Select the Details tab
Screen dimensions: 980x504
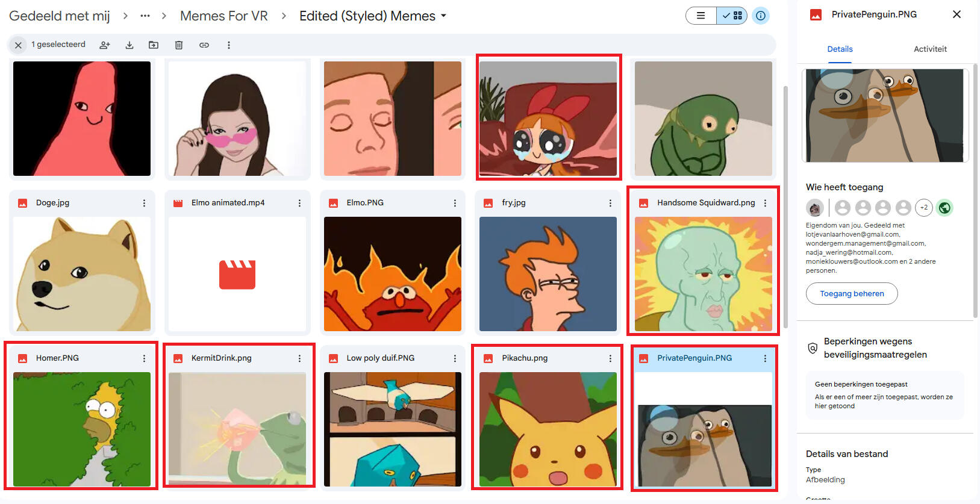pos(840,49)
